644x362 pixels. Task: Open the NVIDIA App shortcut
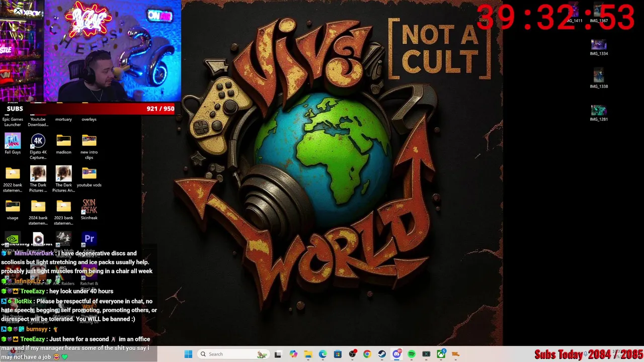pyautogui.click(x=13, y=239)
